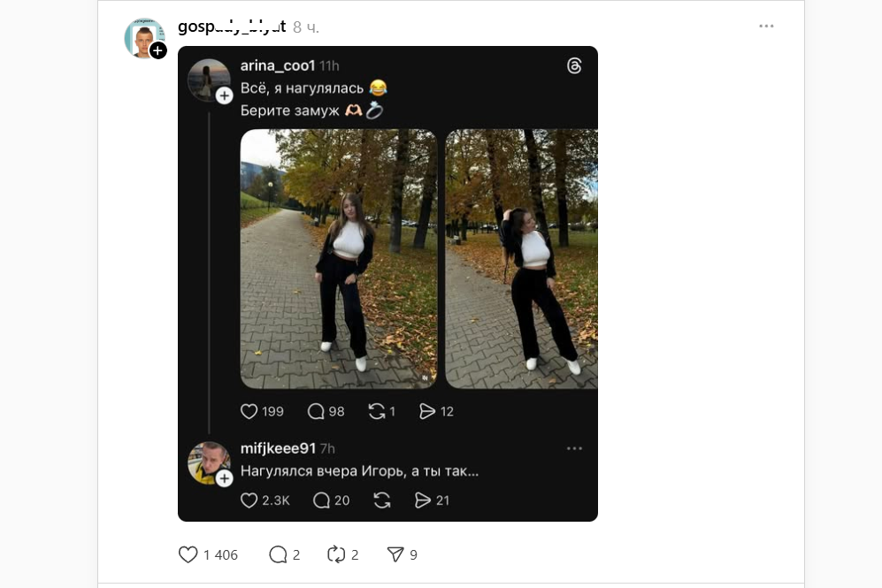Viewport: 882px width, 588px height.
Task: Click the mifjkeee91 reply username
Action: 278,448
